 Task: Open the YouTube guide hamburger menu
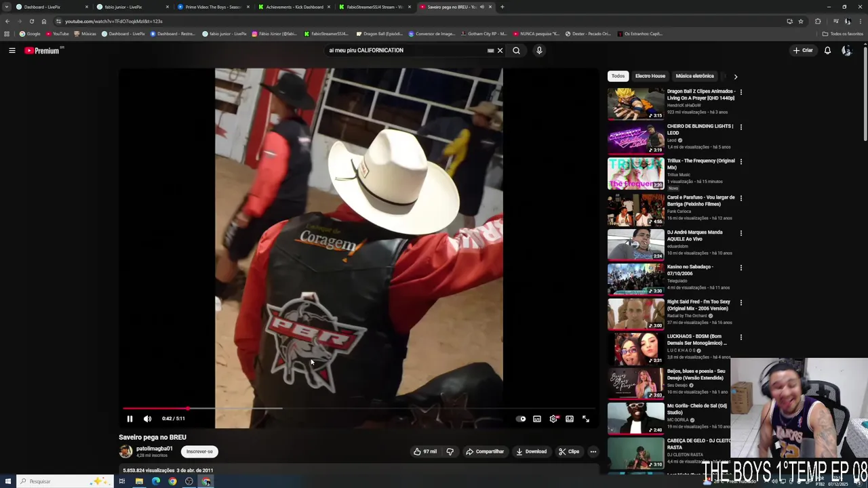point(12,50)
